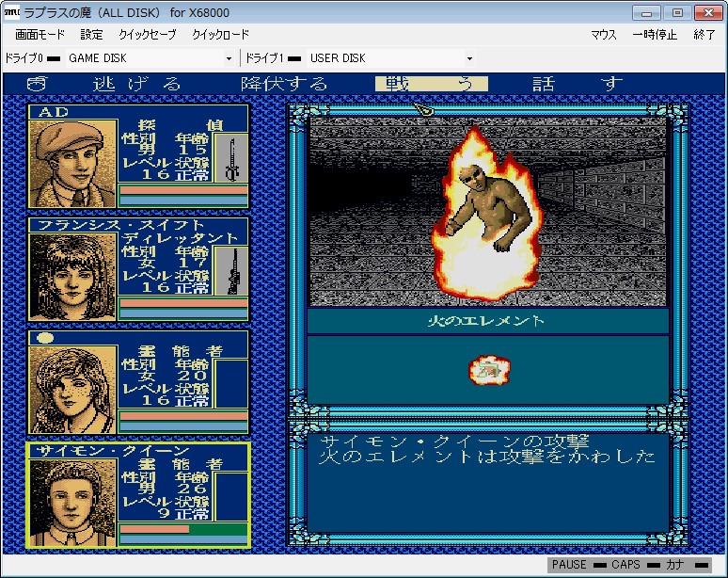Click Francis Swift's portrait
This screenshot has width=728, height=578.
[x=72, y=277]
